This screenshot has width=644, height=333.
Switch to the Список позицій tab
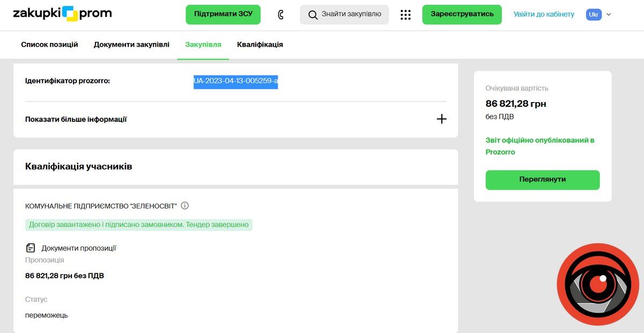[x=49, y=45]
